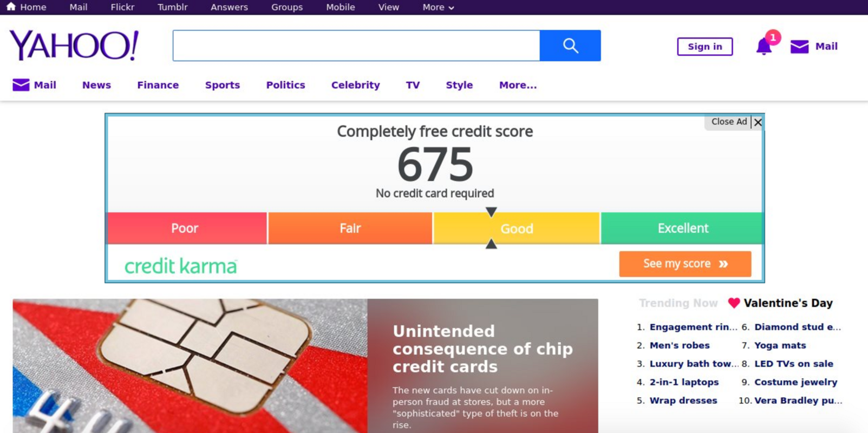The image size is (868, 433).
Task: Open the More... option in the navigation row
Action: (517, 85)
